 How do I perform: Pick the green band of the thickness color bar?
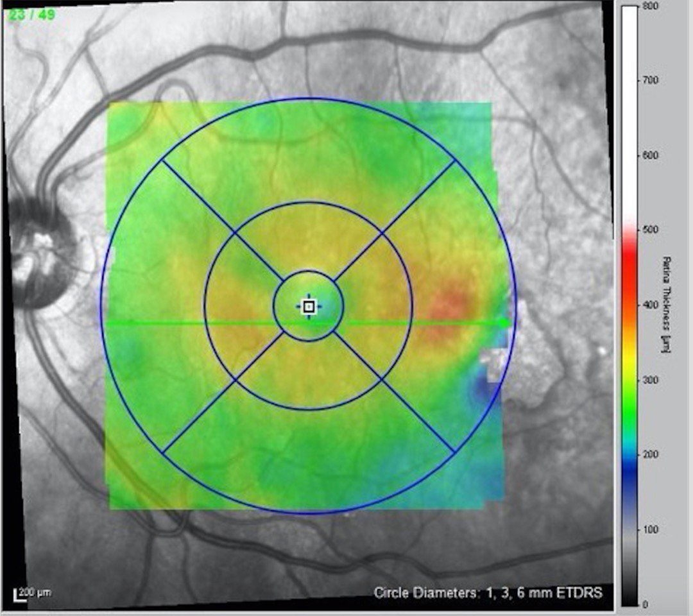[x=629, y=409]
